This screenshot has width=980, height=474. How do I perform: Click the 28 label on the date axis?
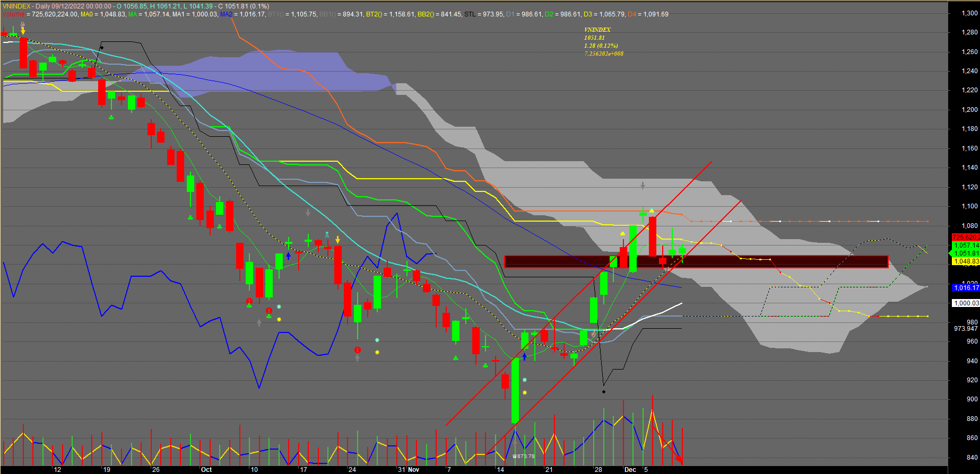click(598, 470)
